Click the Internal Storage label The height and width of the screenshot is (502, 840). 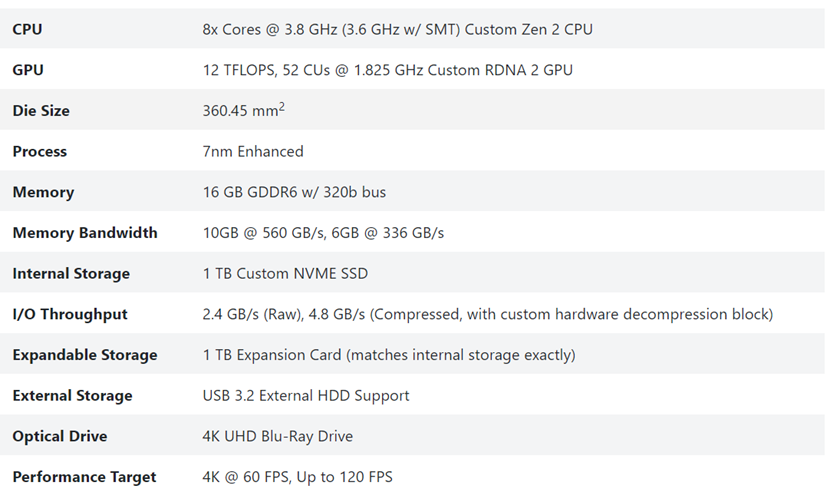pos(71,274)
